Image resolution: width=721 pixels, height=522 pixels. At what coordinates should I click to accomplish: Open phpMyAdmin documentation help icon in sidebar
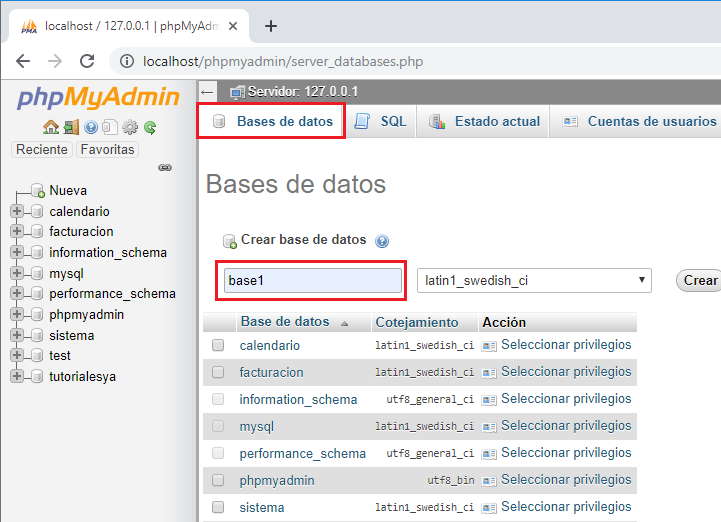coord(91,127)
